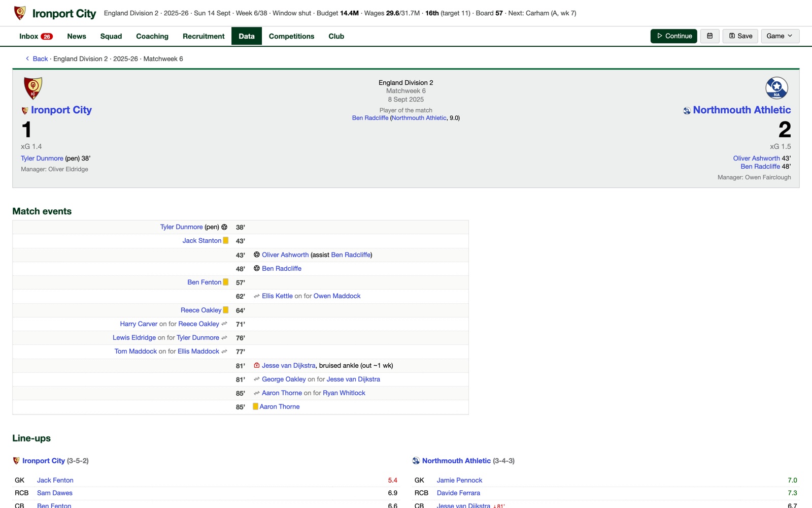The height and width of the screenshot is (508, 812).
Task: Click the small Northmouth Athletic badge in line-ups
Action: coord(416,461)
